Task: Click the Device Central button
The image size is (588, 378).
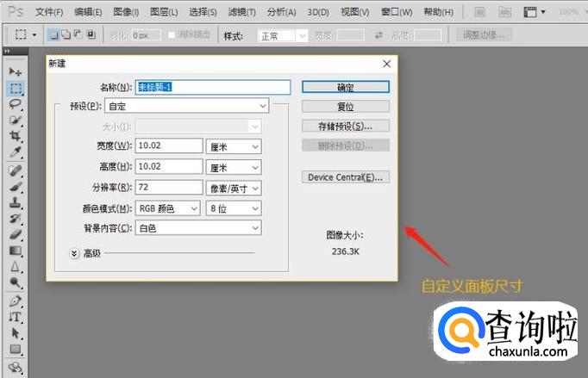Action: click(345, 177)
